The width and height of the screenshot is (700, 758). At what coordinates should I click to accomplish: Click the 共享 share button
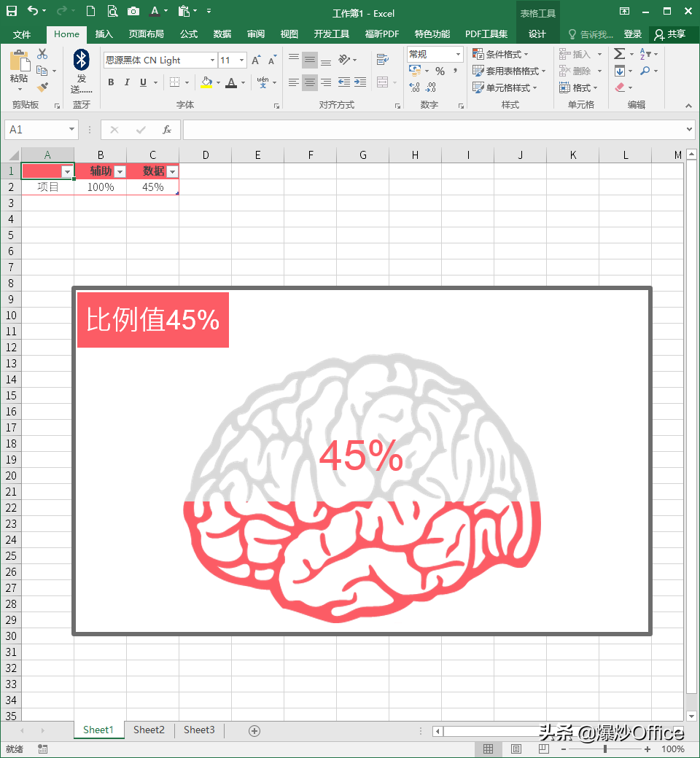tap(671, 34)
